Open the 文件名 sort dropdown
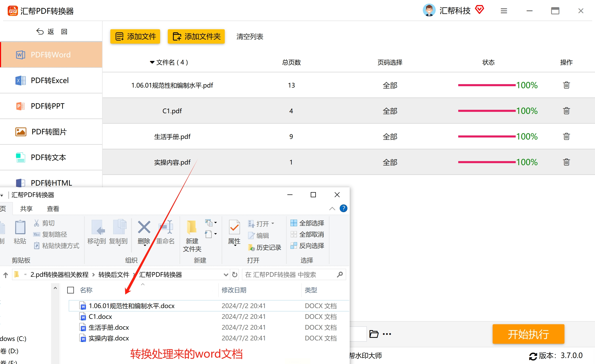The width and height of the screenshot is (595, 364). click(152, 62)
